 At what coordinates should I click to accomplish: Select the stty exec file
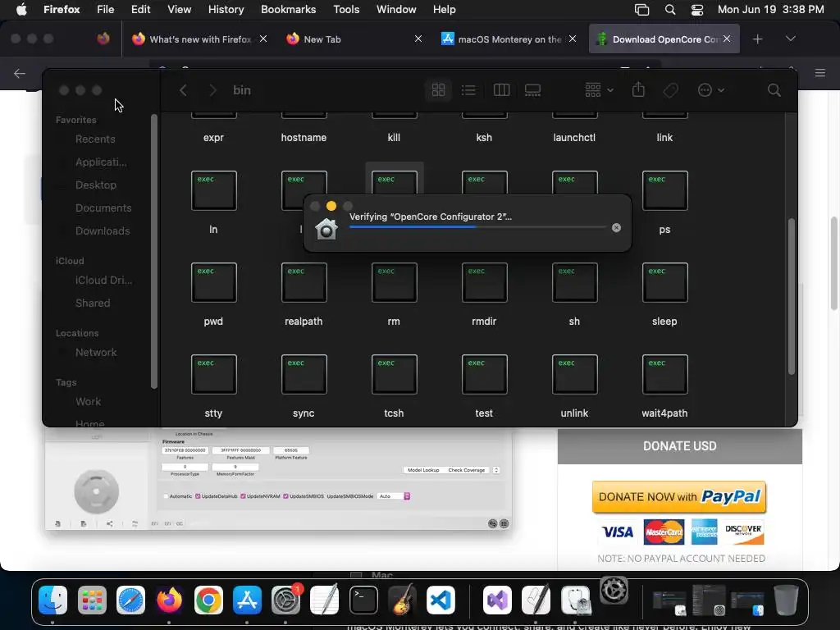point(213,375)
